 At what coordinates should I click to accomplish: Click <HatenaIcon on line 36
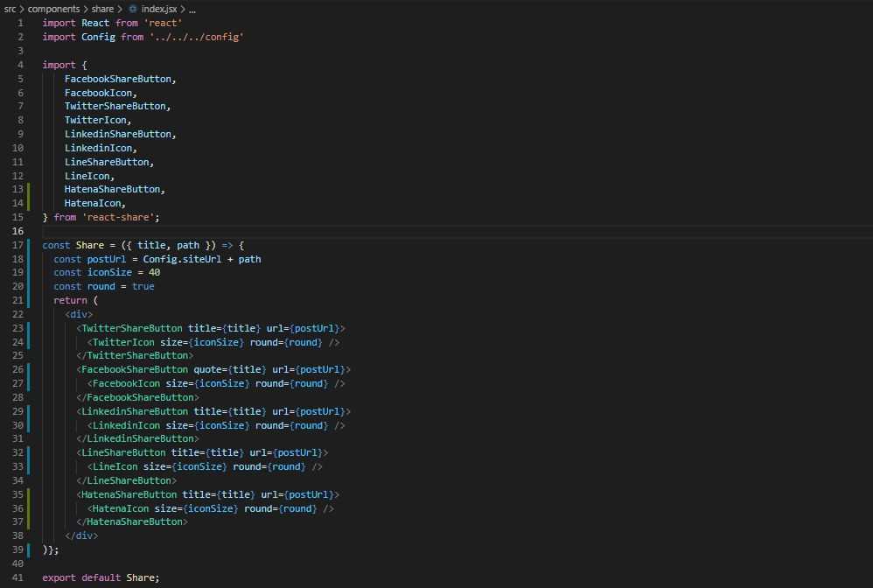click(x=118, y=507)
